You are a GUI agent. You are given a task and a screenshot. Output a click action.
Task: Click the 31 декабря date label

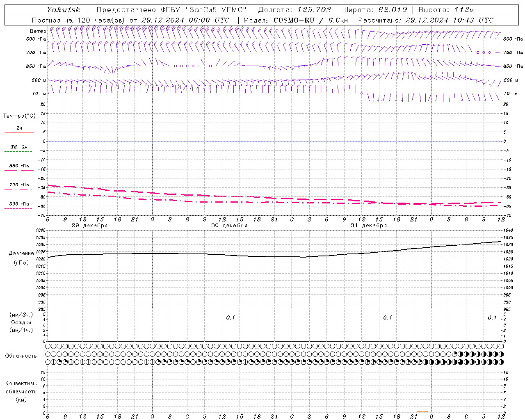[369, 226]
